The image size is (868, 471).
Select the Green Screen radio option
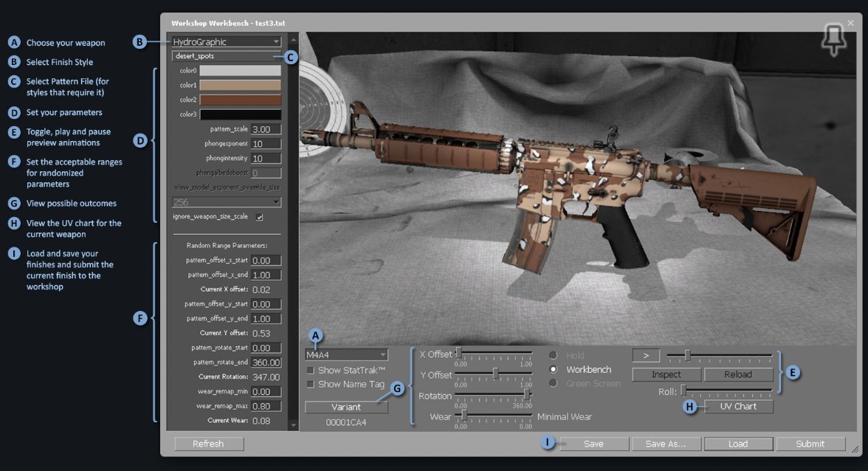[x=553, y=383]
